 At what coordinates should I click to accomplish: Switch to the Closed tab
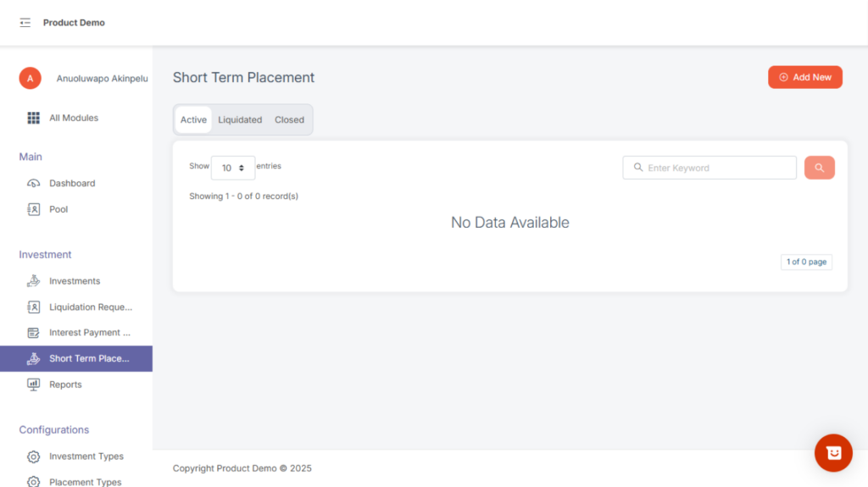(x=289, y=119)
